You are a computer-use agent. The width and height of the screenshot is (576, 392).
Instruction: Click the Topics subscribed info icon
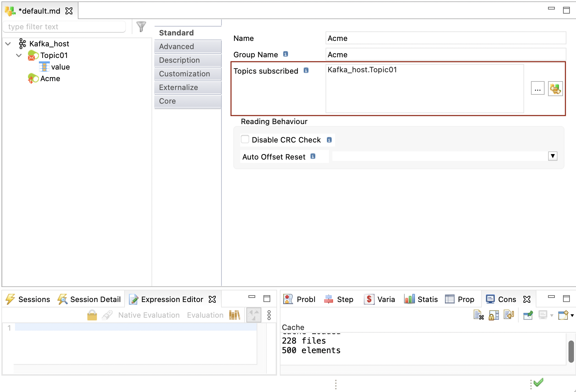(x=306, y=71)
